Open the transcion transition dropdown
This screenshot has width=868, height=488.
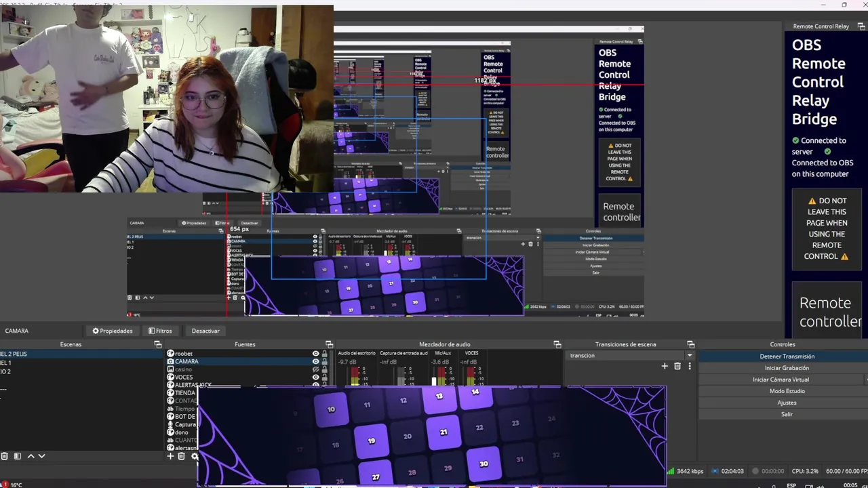click(631, 355)
